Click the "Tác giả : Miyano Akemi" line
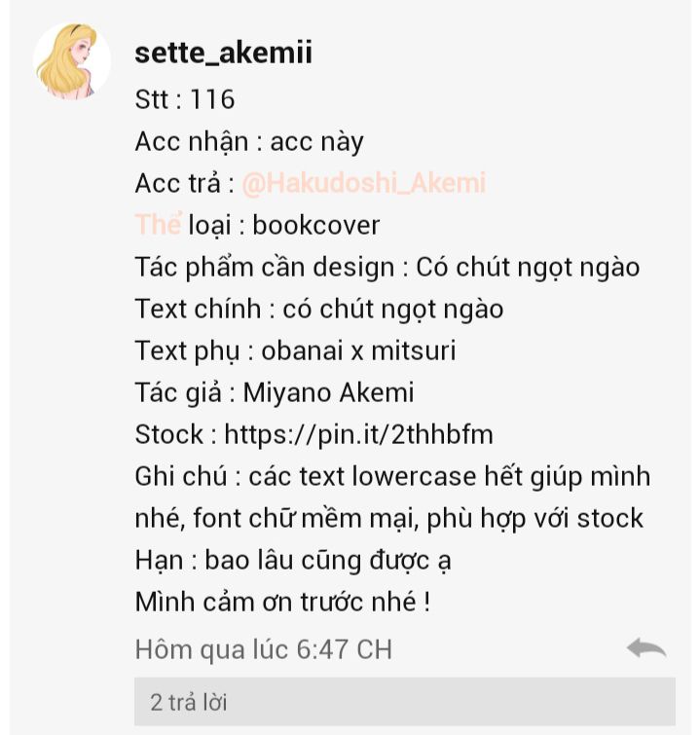 point(275,392)
